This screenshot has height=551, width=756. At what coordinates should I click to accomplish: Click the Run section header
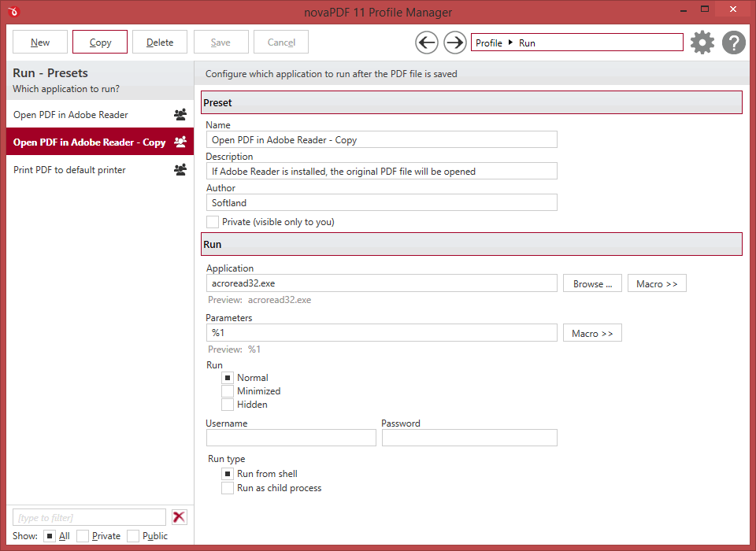pos(472,244)
